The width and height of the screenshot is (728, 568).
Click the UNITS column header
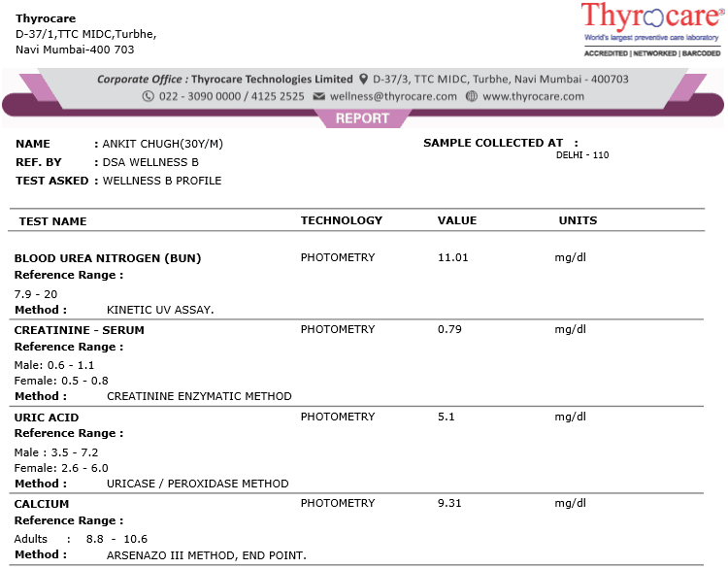[578, 220]
